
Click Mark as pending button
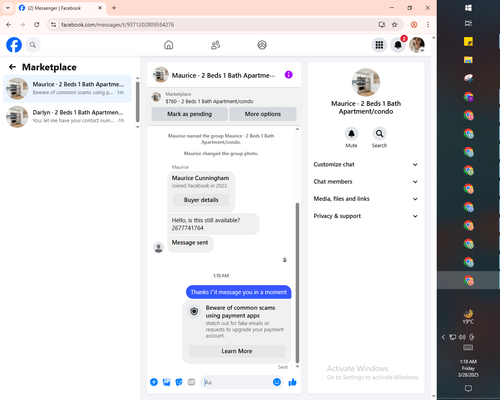tap(189, 114)
